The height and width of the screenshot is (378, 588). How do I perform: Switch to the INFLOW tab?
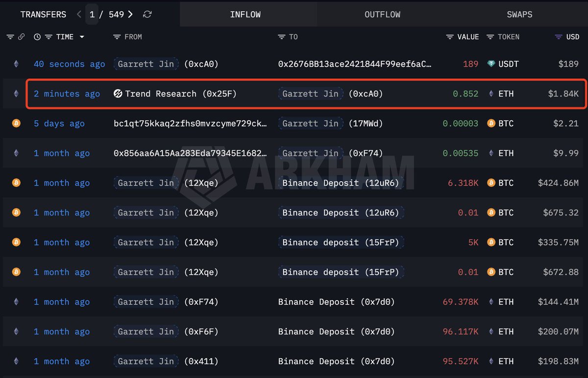245,14
